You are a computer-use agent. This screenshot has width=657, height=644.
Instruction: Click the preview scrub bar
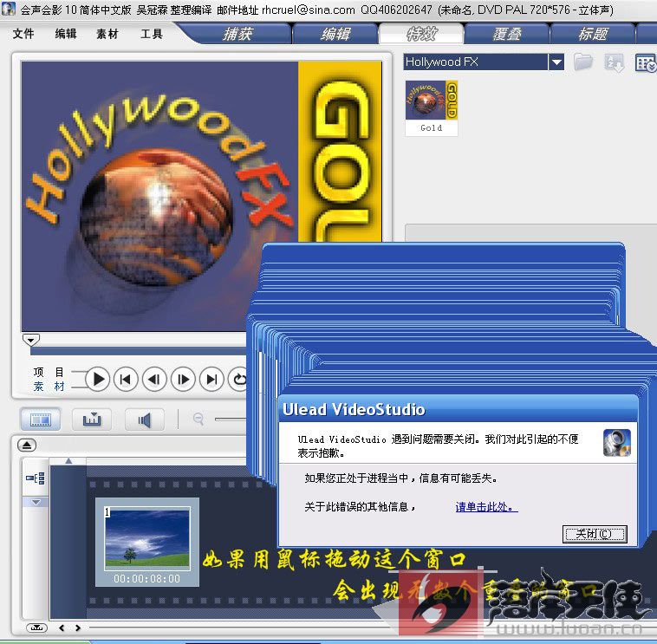coord(139,351)
